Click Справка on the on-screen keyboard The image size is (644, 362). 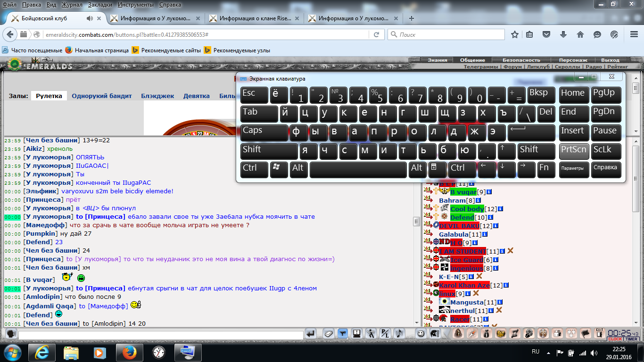[606, 170]
